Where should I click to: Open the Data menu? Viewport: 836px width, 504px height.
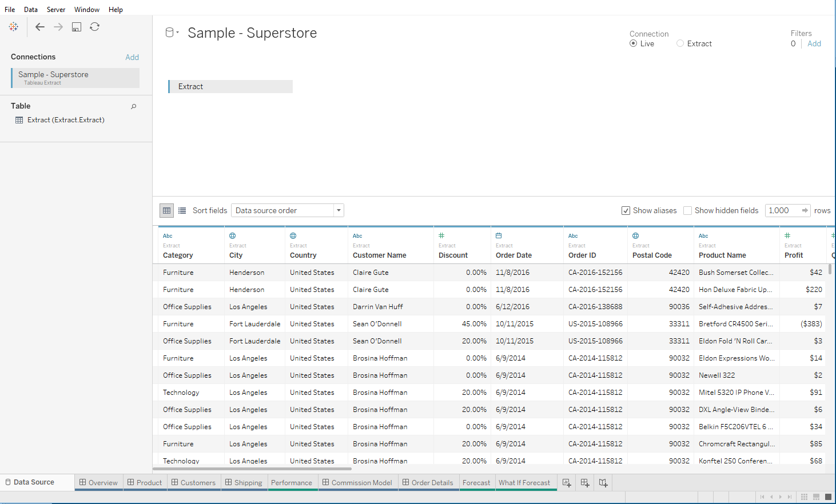pyautogui.click(x=30, y=9)
